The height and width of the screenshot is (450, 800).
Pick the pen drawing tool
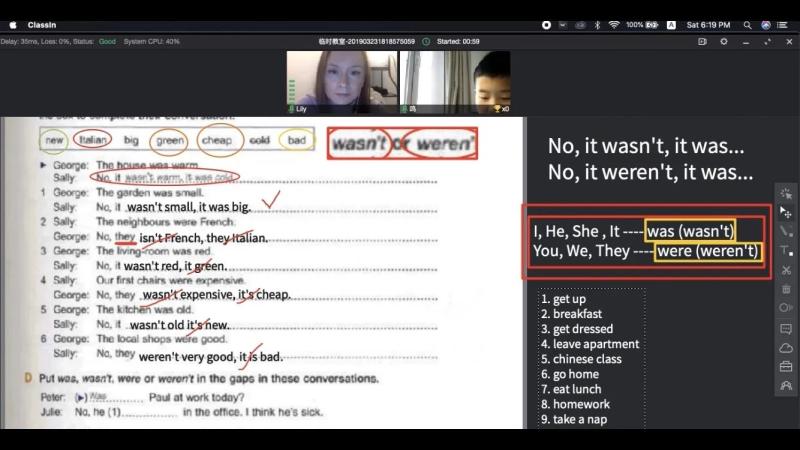(x=786, y=231)
